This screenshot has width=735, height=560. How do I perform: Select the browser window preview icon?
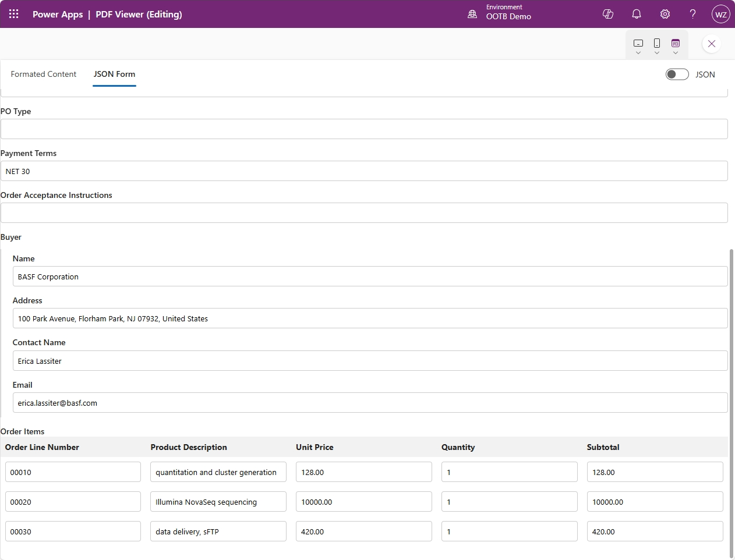676,43
